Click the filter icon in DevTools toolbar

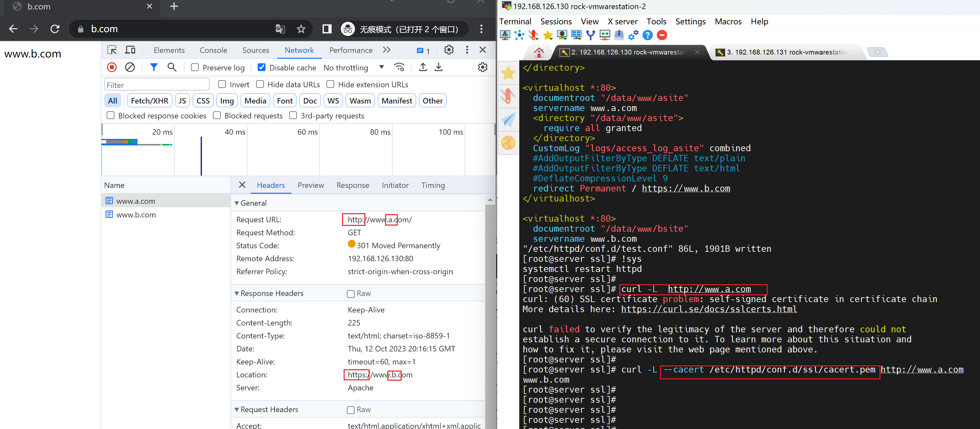154,67
